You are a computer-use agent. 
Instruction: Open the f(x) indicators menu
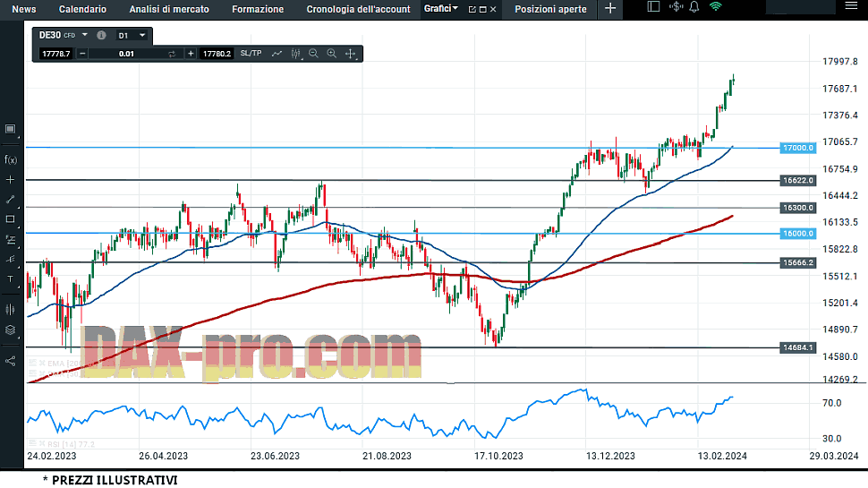(11, 160)
